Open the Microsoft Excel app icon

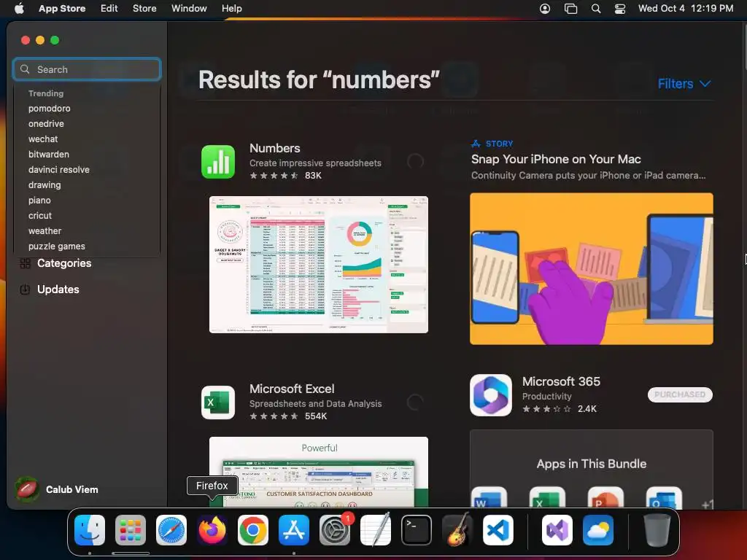click(218, 402)
